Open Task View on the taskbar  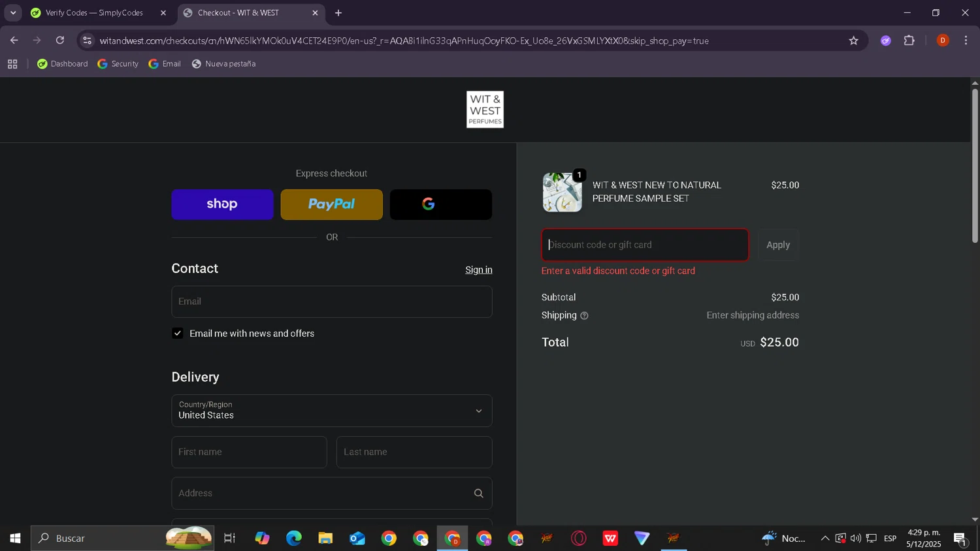pyautogui.click(x=229, y=539)
